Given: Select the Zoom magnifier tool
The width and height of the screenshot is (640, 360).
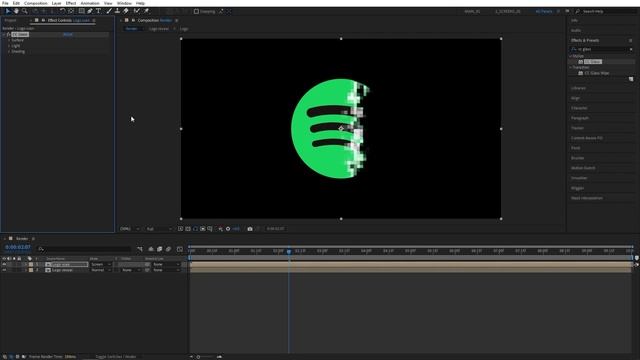Looking at the screenshot, I should click(25, 11).
